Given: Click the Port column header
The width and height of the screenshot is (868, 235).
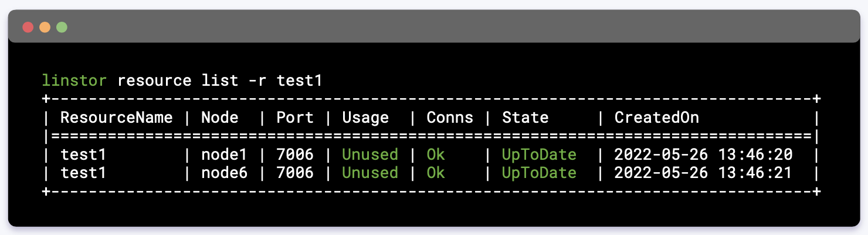Looking at the screenshot, I should pyautogui.click(x=295, y=117).
